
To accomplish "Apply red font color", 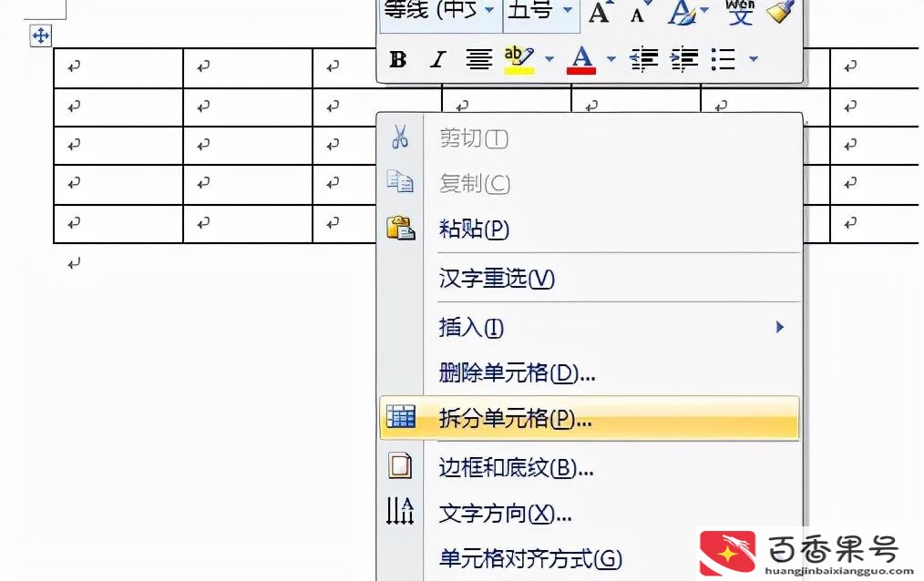I will [581, 59].
